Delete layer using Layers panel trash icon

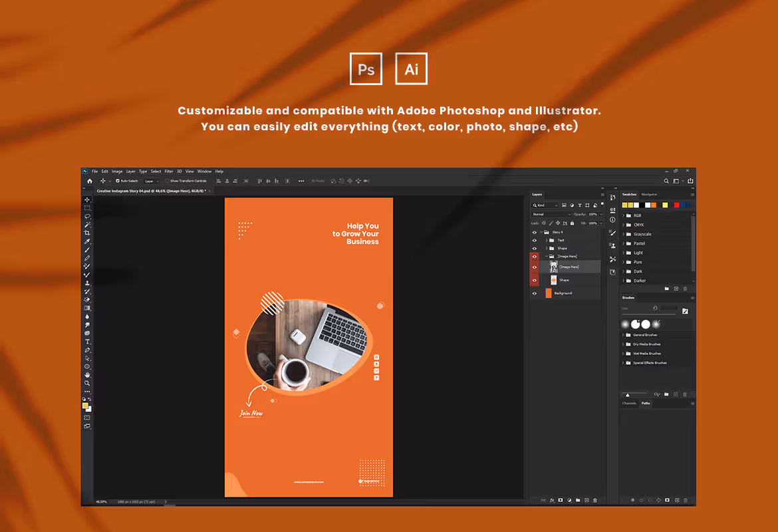point(595,500)
